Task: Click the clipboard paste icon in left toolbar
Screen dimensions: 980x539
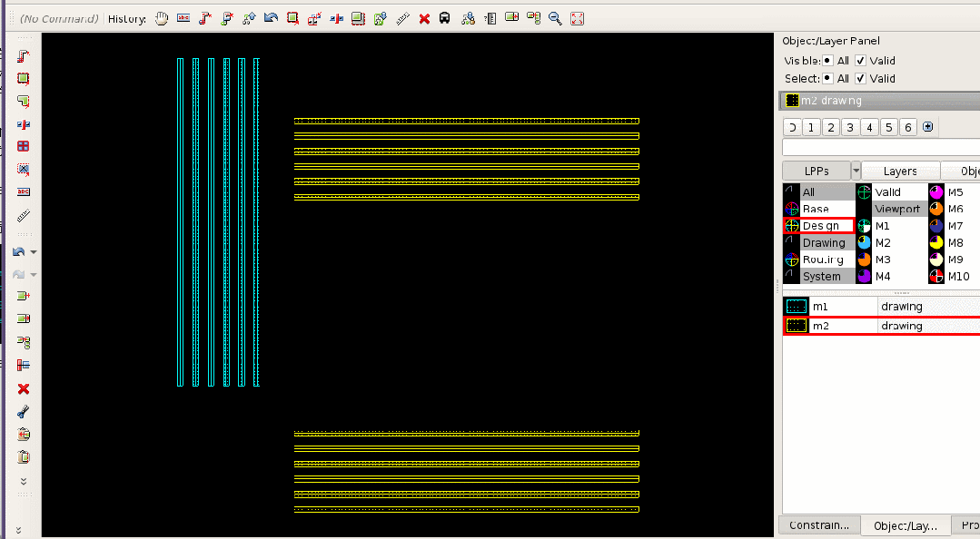Action: pyautogui.click(x=23, y=457)
